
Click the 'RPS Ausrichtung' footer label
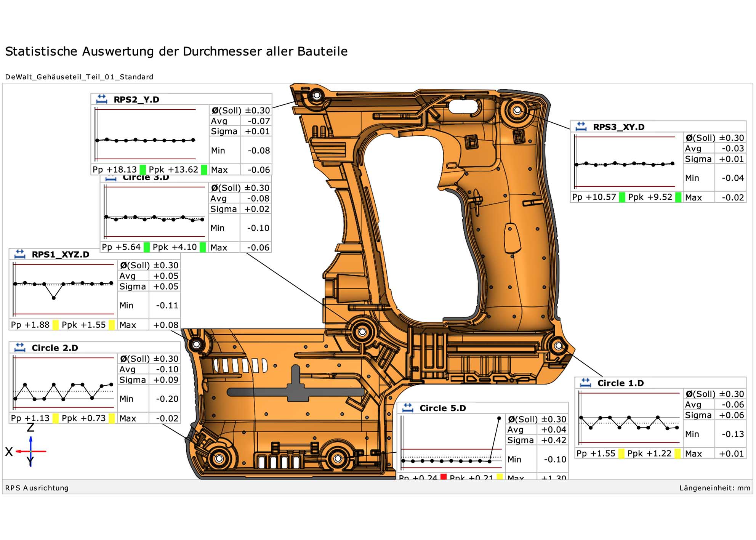pos(37,488)
